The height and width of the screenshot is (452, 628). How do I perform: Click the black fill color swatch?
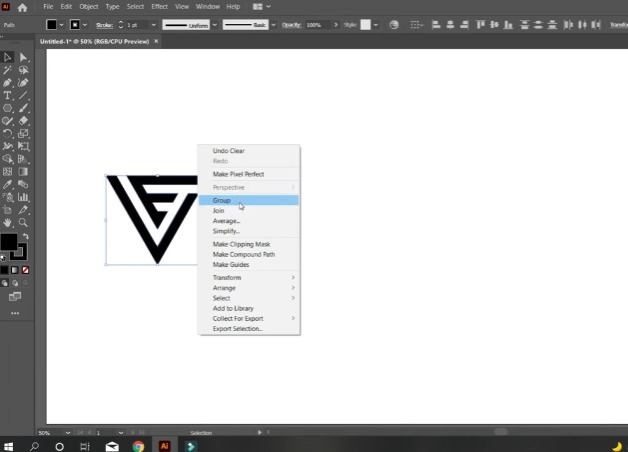9,242
